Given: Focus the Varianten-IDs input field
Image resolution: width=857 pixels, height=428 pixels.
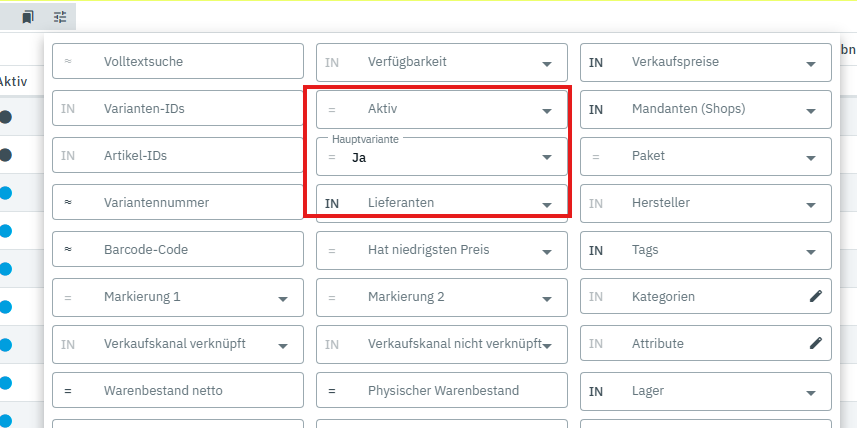Looking at the screenshot, I should point(190,109).
